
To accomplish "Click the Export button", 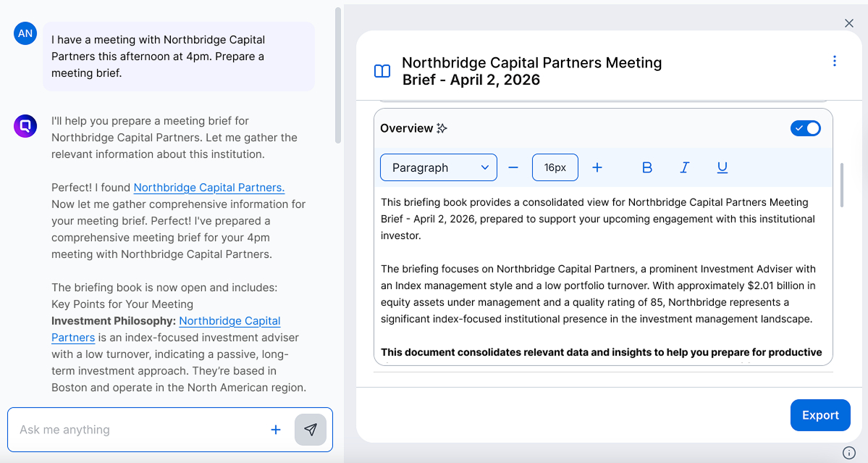I will pyautogui.click(x=819, y=414).
